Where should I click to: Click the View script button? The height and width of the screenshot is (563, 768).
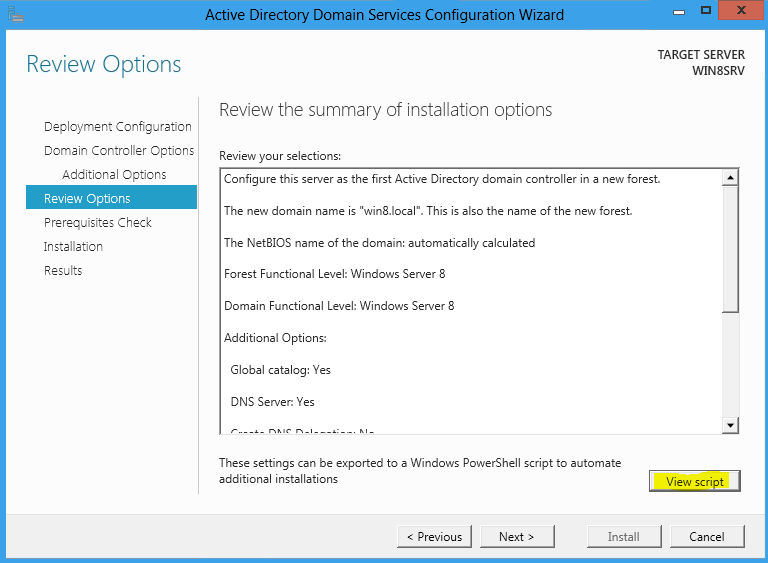(695, 481)
